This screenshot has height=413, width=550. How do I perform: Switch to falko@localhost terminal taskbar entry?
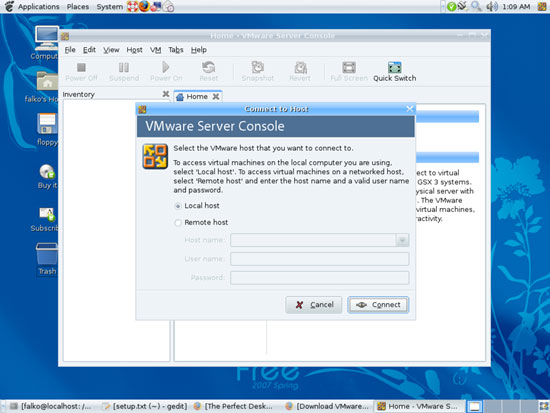(x=52, y=406)
